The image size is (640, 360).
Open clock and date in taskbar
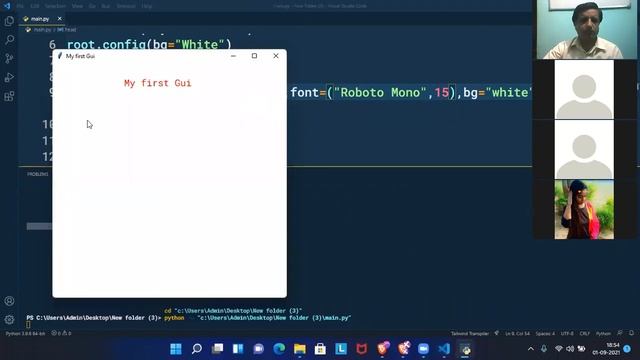(x=606, y=349)
